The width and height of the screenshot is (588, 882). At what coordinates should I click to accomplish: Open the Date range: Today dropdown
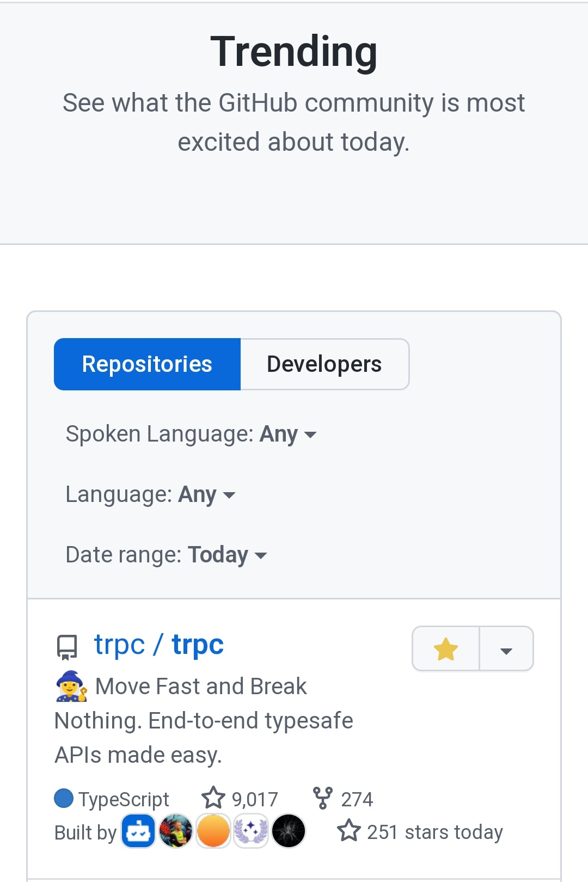[x=166, y=555]
